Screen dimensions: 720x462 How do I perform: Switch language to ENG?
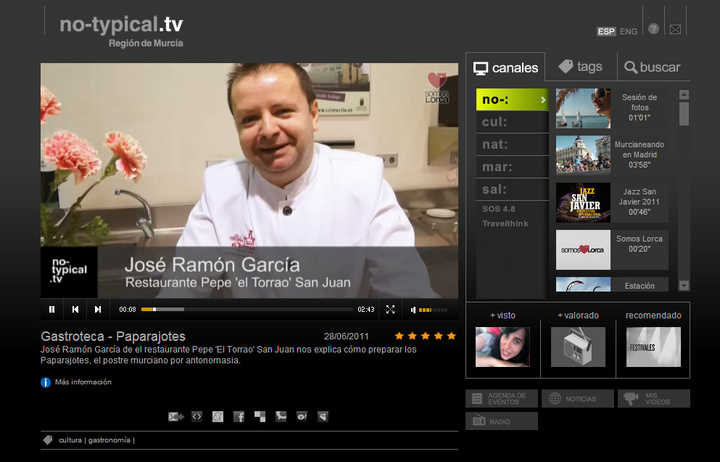pyautogui.click(x=628, y=31)
